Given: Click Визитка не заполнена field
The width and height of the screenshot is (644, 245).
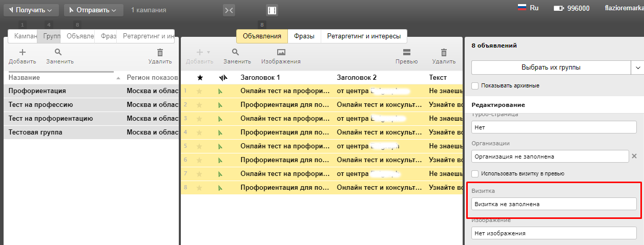Looking at the screenshot, I should (x=554, y=204).
